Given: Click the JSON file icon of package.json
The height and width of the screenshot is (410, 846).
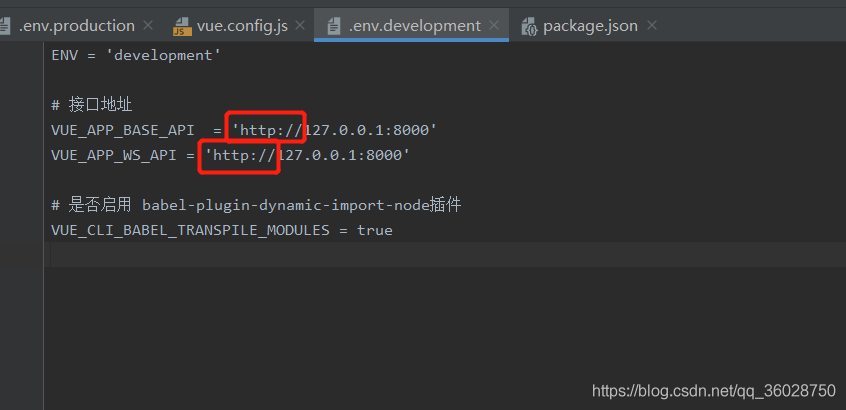Looking at the screenshot, I should point(529,26).
